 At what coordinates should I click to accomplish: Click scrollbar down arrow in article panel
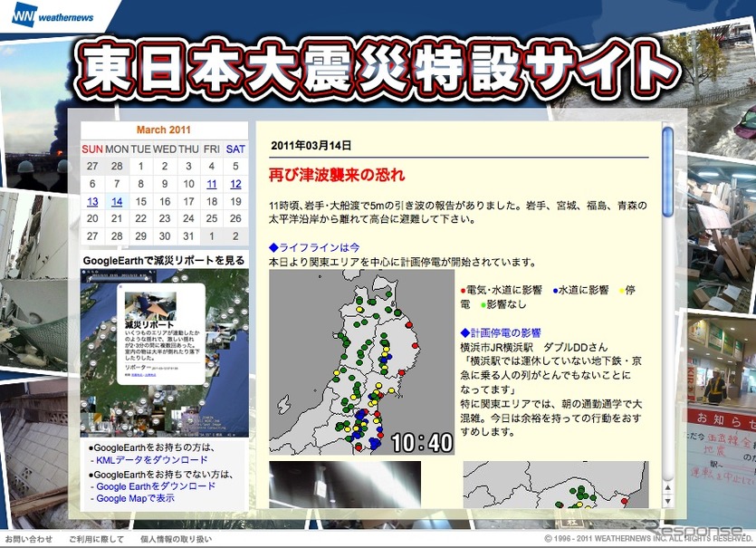click(668, 499)
